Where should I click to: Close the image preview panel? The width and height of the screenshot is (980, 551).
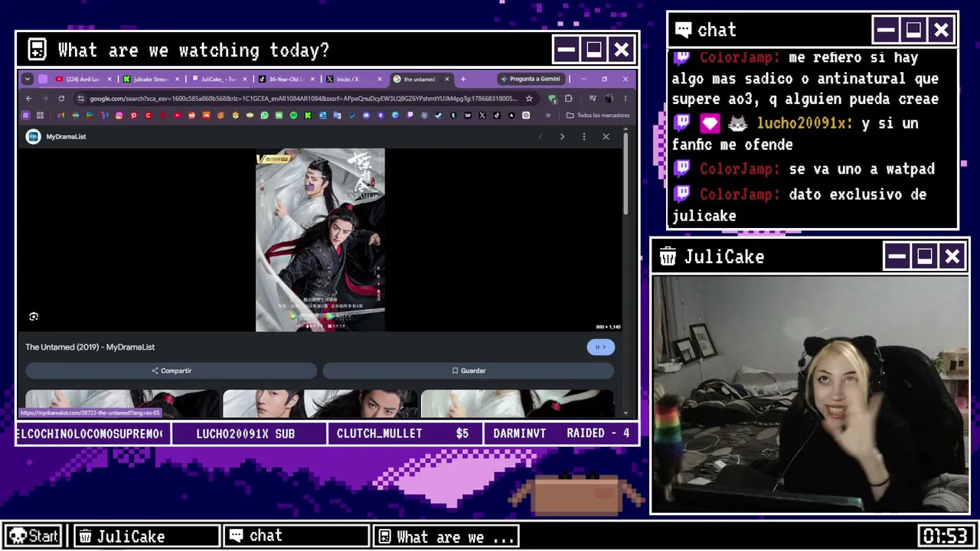[x=606, y=137]
